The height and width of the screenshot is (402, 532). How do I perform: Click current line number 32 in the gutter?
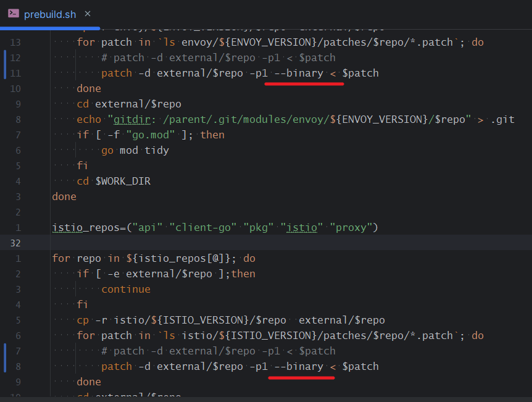15,243
